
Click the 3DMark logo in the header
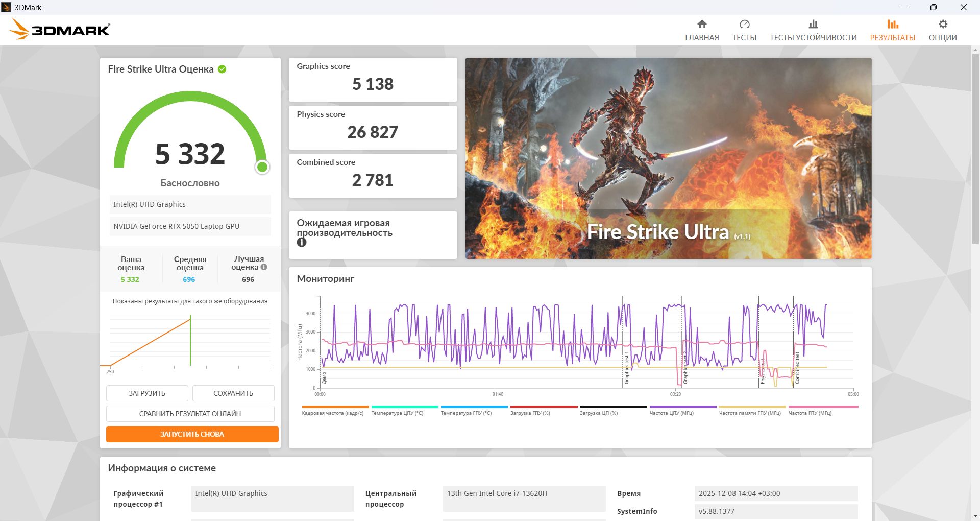pos(60,29)
